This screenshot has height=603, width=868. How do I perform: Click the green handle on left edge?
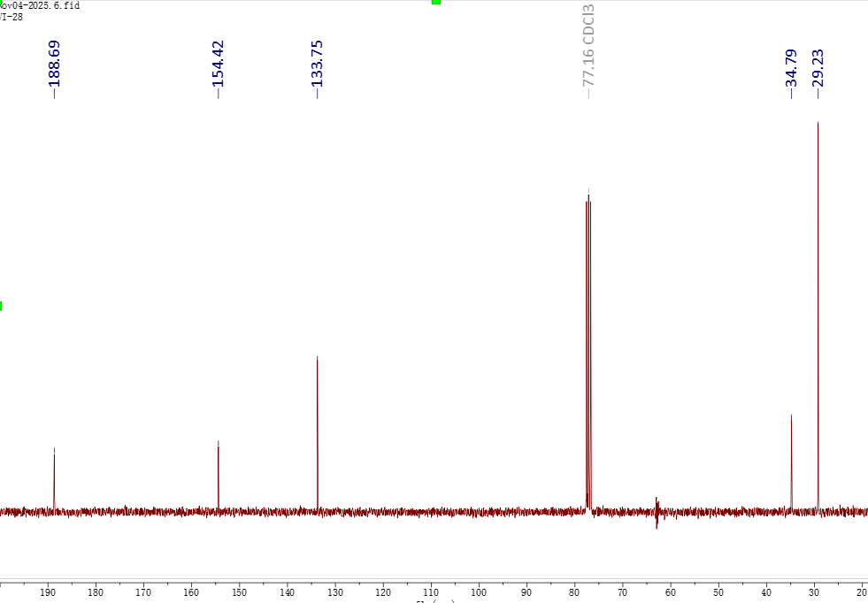click(x=1, y=306)
